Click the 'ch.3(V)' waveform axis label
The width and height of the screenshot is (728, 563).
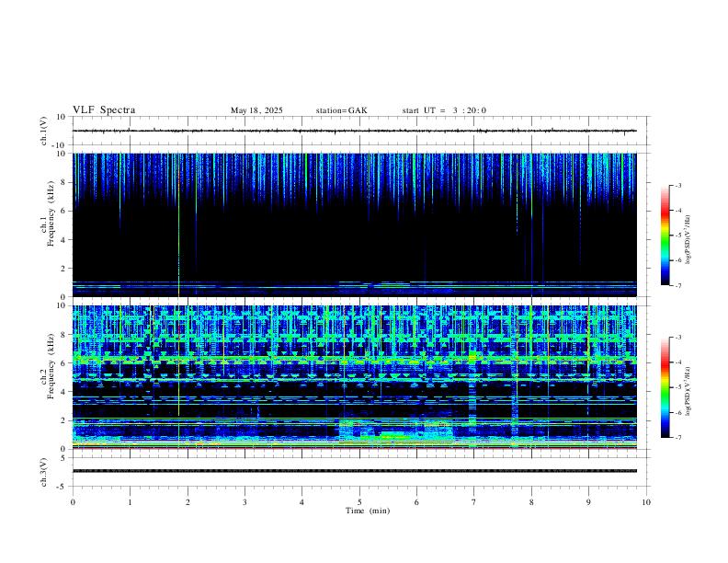(43, 472)
